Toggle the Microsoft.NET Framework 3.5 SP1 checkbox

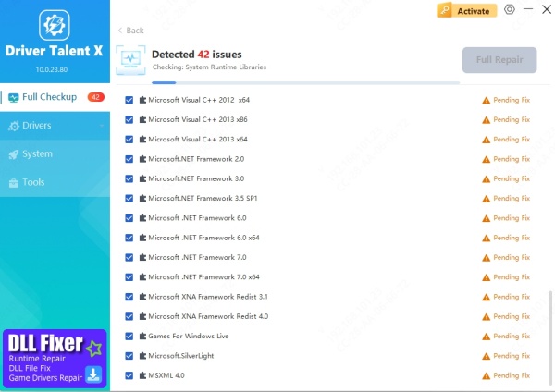(x=129, y=199)
